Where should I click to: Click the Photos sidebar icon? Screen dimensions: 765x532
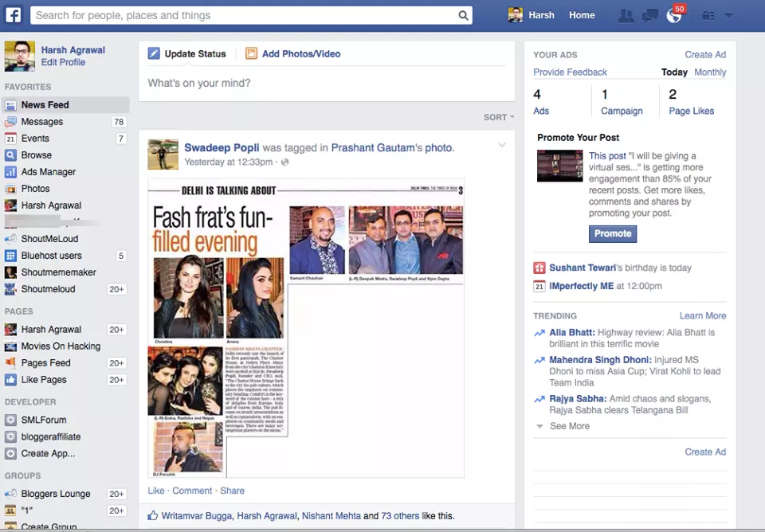tap(10, 189)
